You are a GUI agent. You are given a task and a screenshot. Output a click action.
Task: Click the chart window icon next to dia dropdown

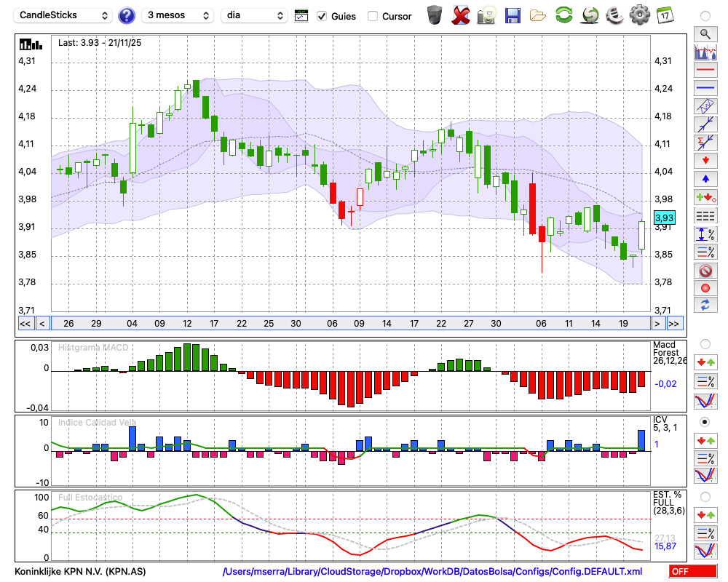coord(301,16)
